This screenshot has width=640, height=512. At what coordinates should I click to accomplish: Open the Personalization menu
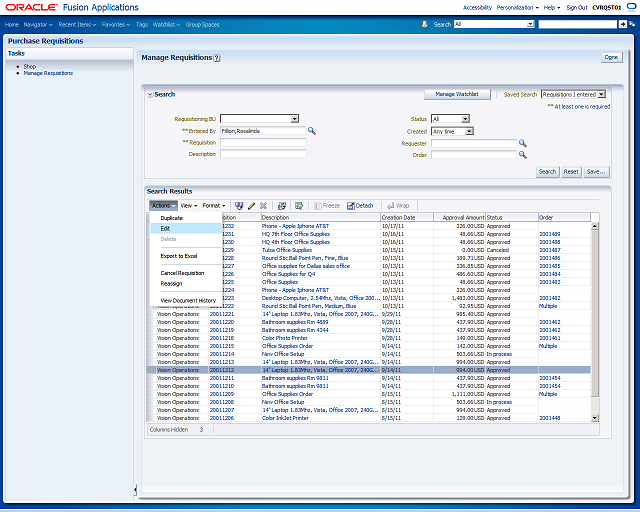(517, 7)
